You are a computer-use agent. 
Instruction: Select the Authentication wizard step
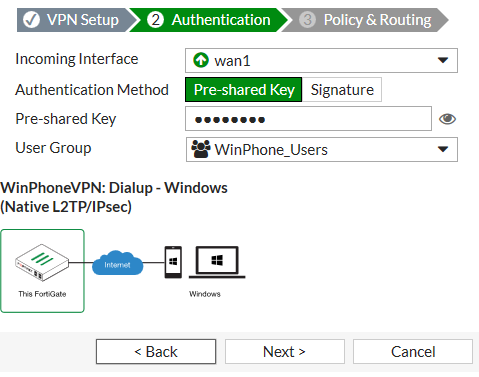coord(208,20)
